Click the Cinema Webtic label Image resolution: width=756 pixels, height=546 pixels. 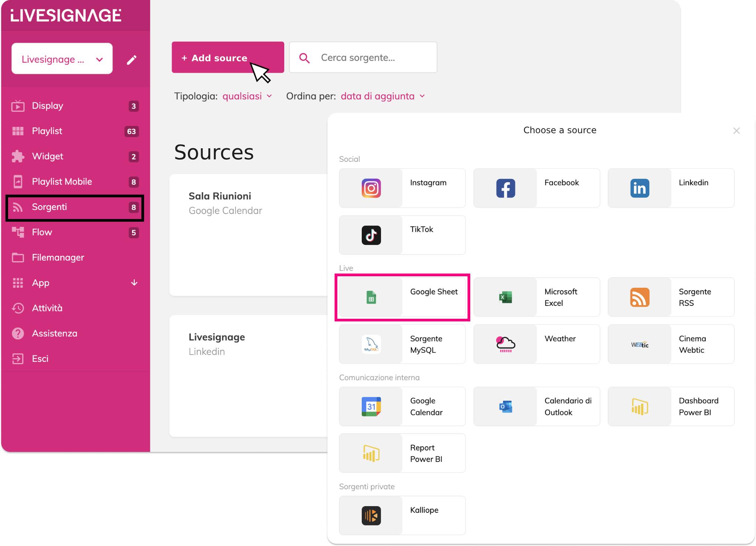click(692, 344)
